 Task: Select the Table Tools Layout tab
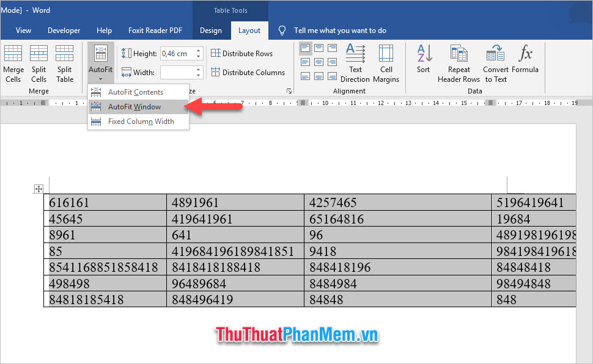pos(249,31)
